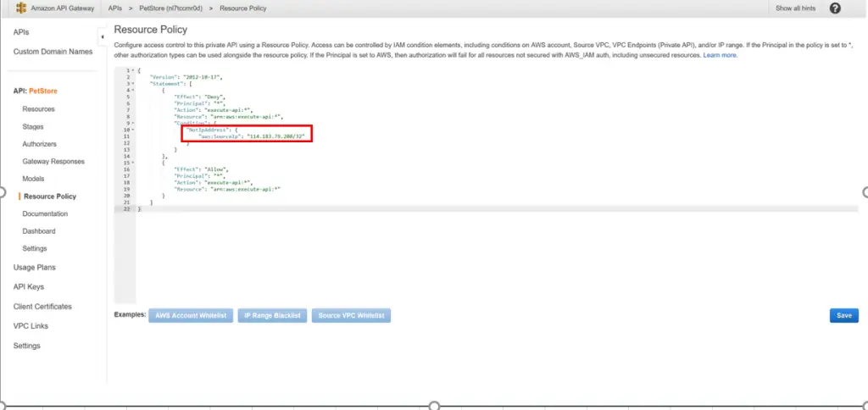Click the "Version": "2012-10-17" line
This screenshot has width=868, height=410.
point(186,77)
